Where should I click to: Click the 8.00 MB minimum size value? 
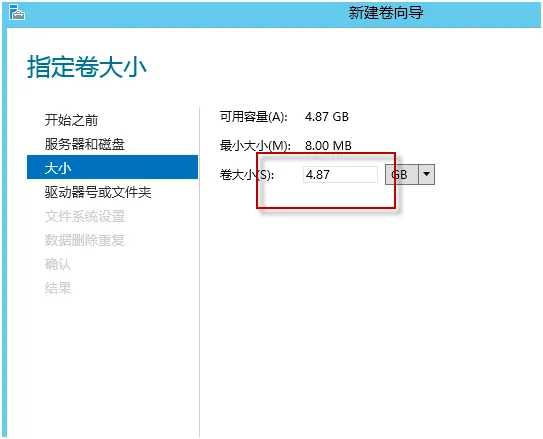click(x=328, y=146)
